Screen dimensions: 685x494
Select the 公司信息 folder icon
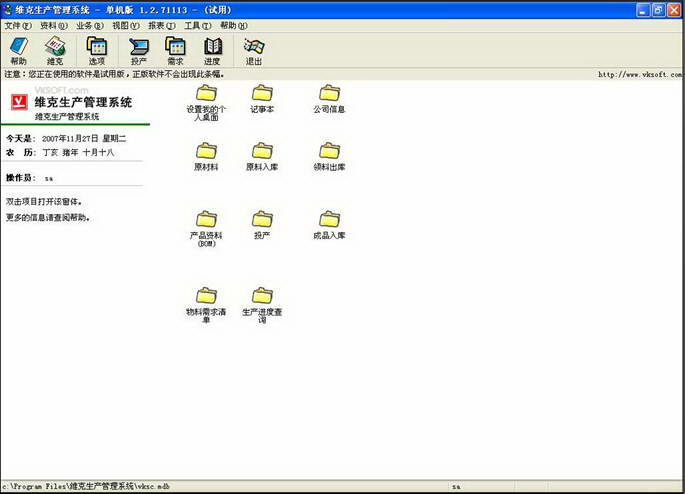[329, 99]
